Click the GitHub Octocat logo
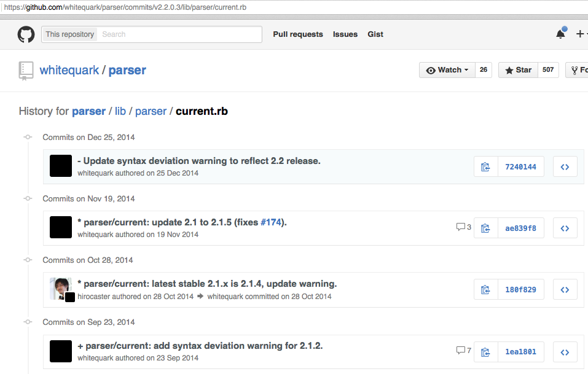588x374 pixels. coord(26,34)
